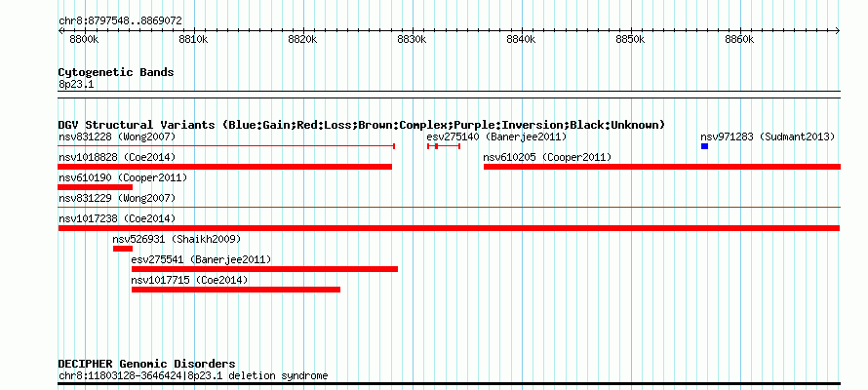This screenshot has height=390, width=868.
Task: Click the esv275140 red segmented glyph
Action: tap(444, 146)
